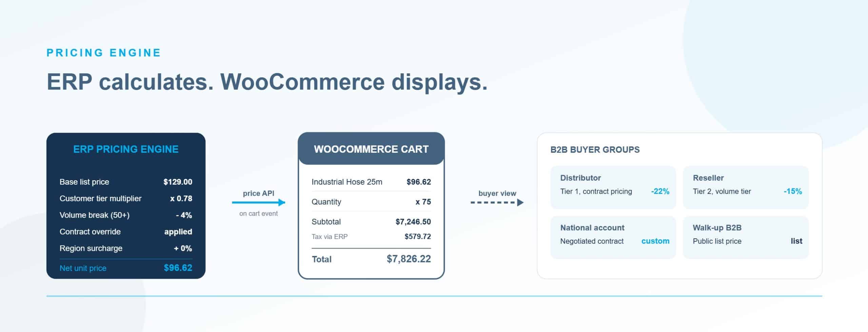
Task: Click the '- 4%' volume break value
Action: pyautogui.click(x=184, y=215)
